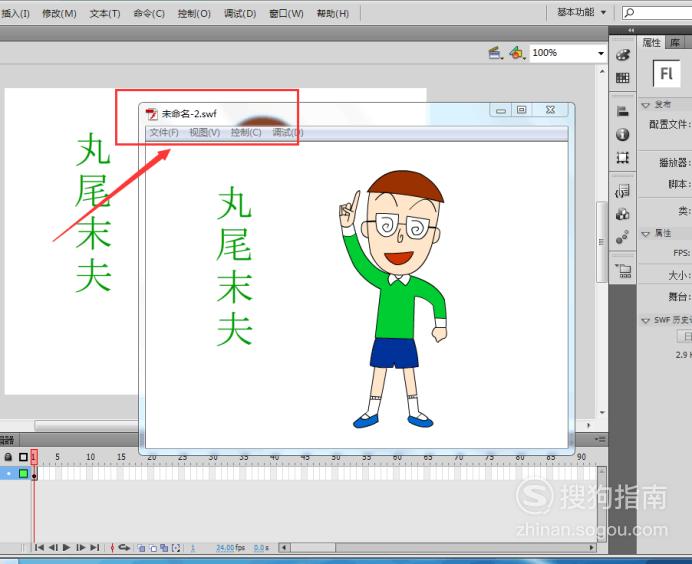Click the show-all-layers-as-outlines icon
Image resolution: width=692 pixels, height=564 pixels.
tap(23, 457)
